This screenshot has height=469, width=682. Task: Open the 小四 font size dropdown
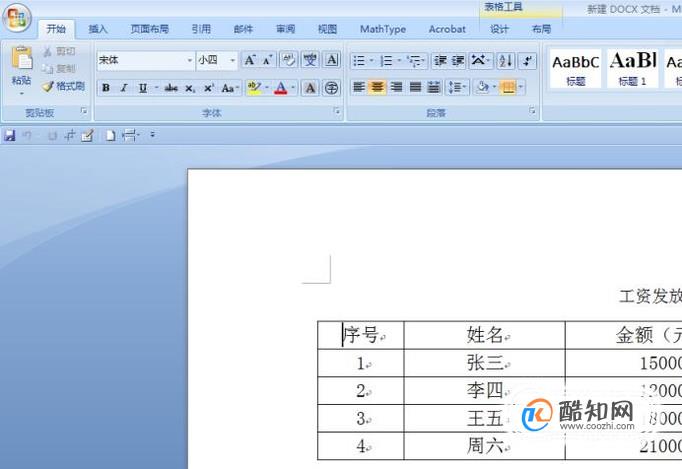233,60
